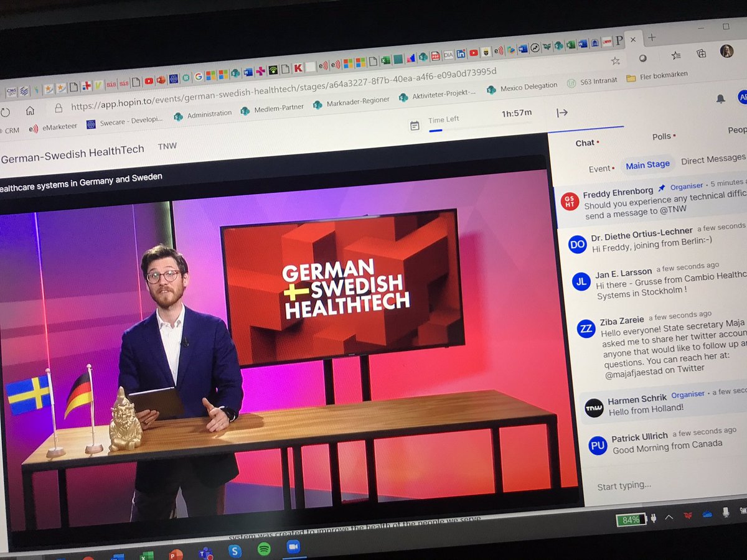
Task: Click the Hopin notifications bell icon
Action: click(x=721, y=98)
